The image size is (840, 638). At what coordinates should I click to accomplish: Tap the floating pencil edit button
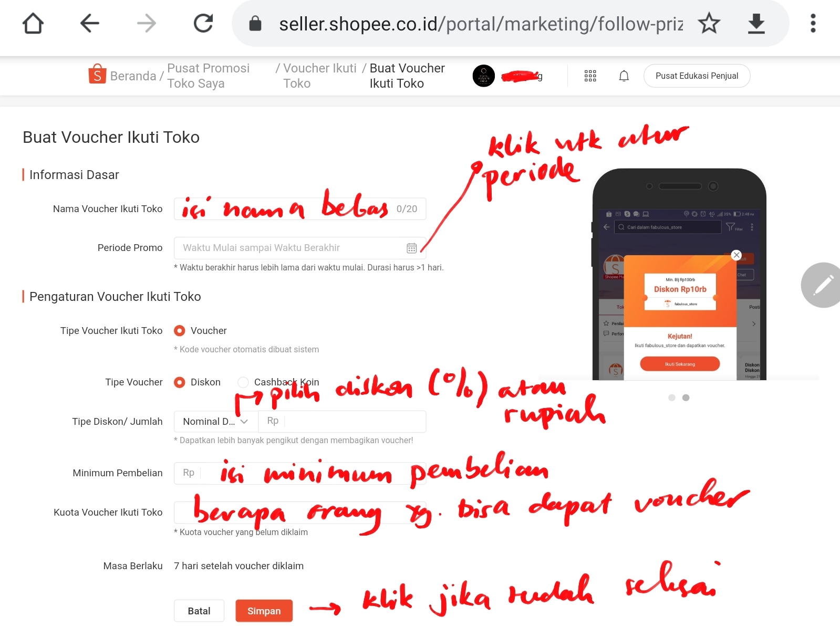click(x=822, y=285)
